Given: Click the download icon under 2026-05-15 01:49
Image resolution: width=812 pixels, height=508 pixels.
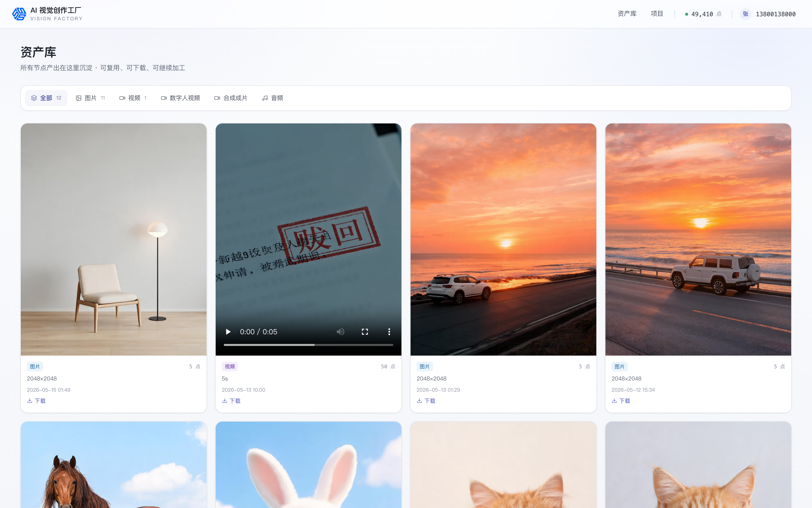Looking at the screenshot, I should pos(29,401).
